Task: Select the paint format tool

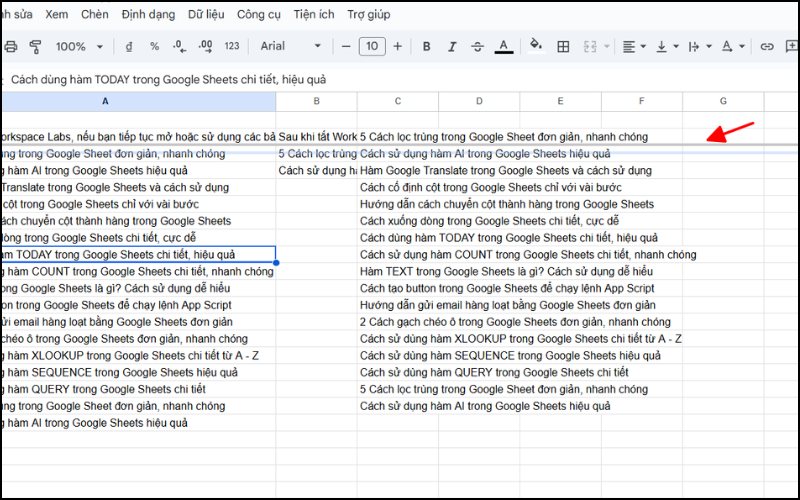Action: click(36, 46)
